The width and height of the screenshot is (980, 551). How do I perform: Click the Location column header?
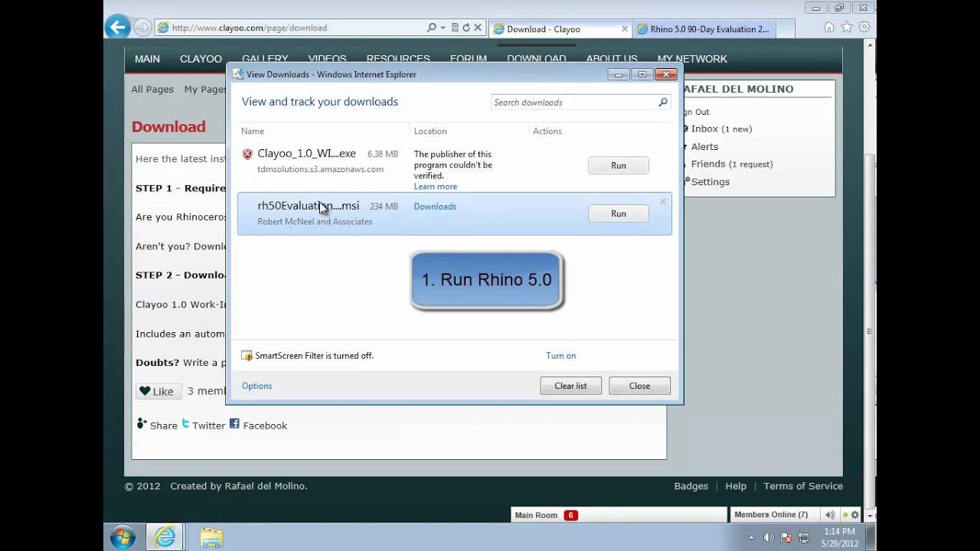tap(430, 132)
